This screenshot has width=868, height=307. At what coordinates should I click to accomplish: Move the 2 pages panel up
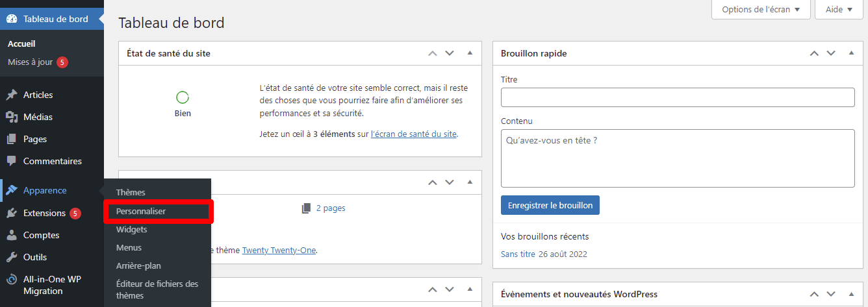[x=433, y=182]
